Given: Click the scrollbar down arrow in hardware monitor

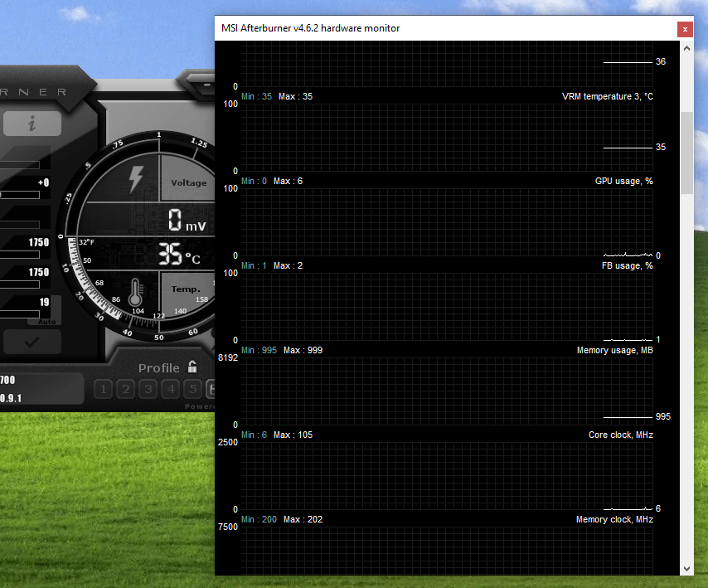Looking at the screenshot, I should pyautogui.click(x=686, y=569).
